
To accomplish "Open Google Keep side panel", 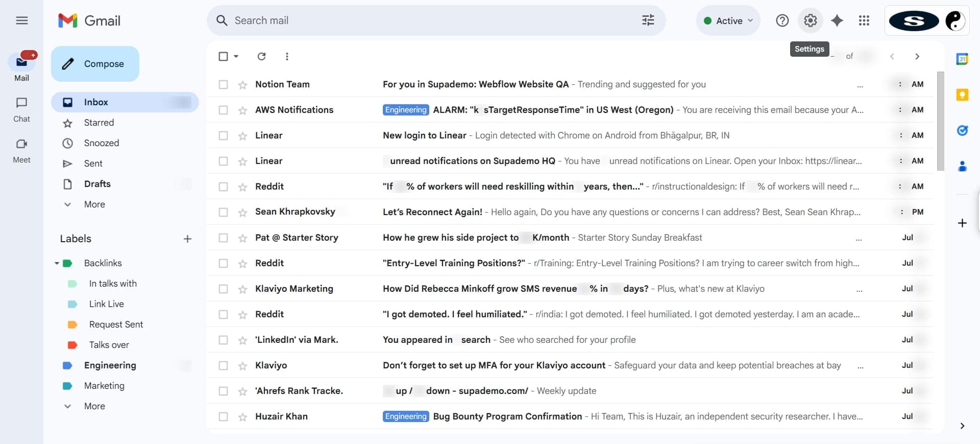I will tap(962, 95).
